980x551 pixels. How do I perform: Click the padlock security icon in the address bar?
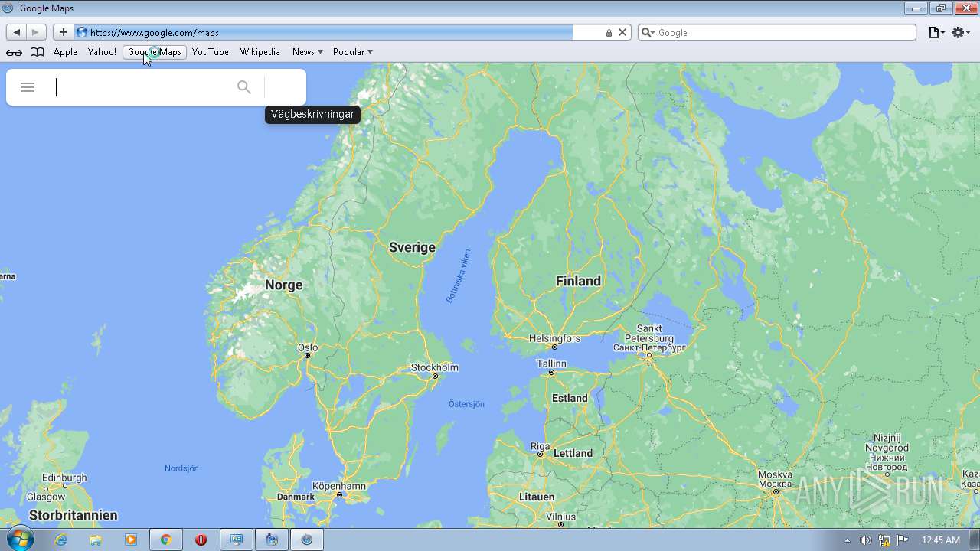[609, 33]
